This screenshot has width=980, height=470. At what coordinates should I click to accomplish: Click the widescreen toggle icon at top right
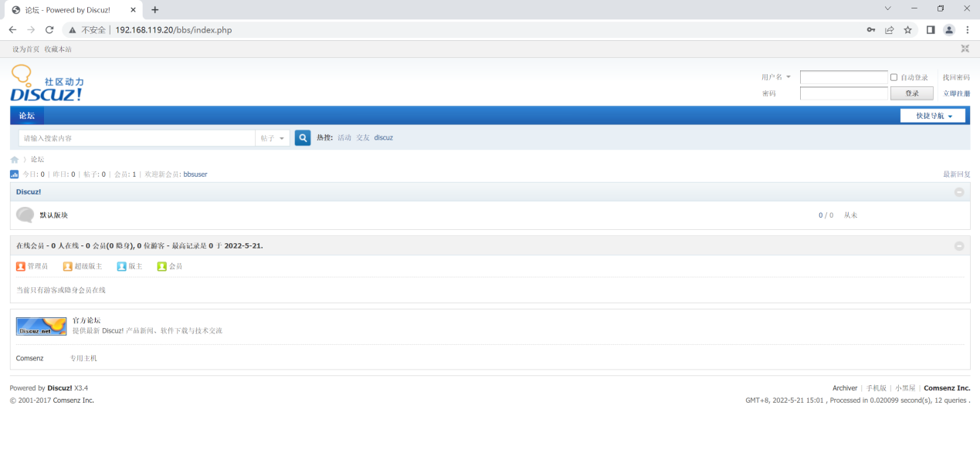coord(965,49)
